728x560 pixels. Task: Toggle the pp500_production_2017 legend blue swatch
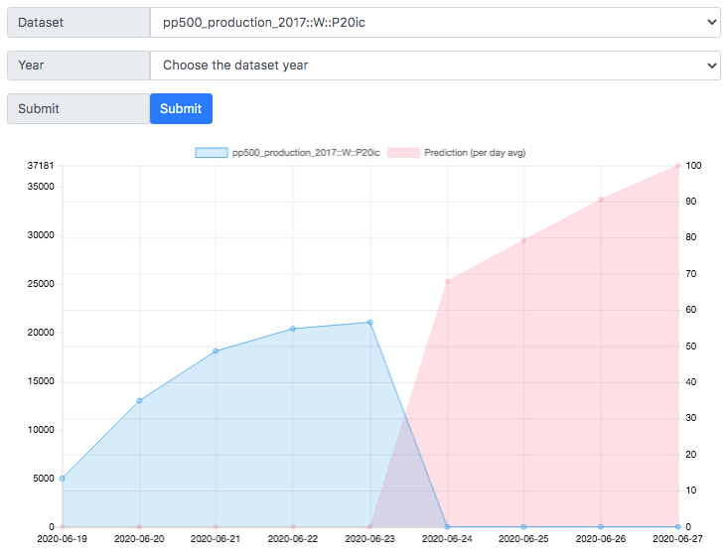tap(212, 153)
